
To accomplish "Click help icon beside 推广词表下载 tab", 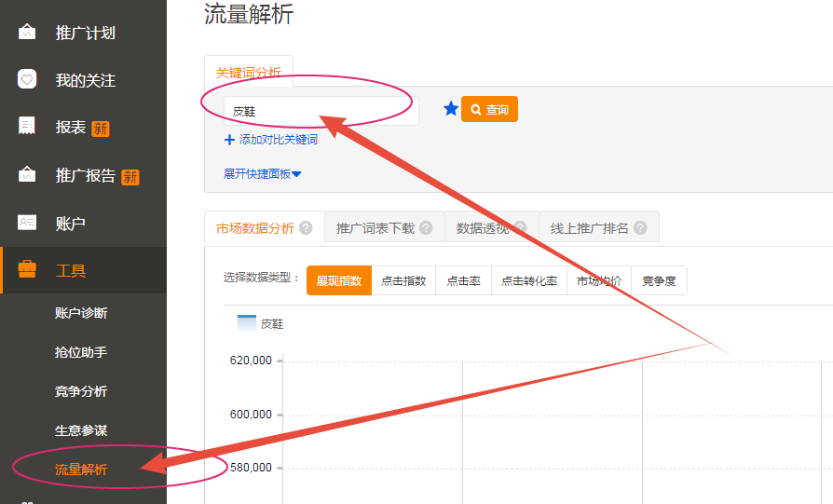I will click(x=426, y=228).
